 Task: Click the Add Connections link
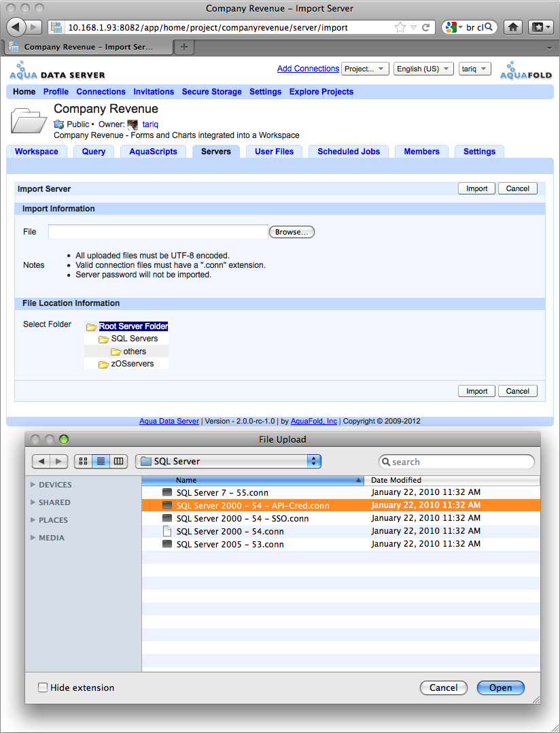[309, 68]
